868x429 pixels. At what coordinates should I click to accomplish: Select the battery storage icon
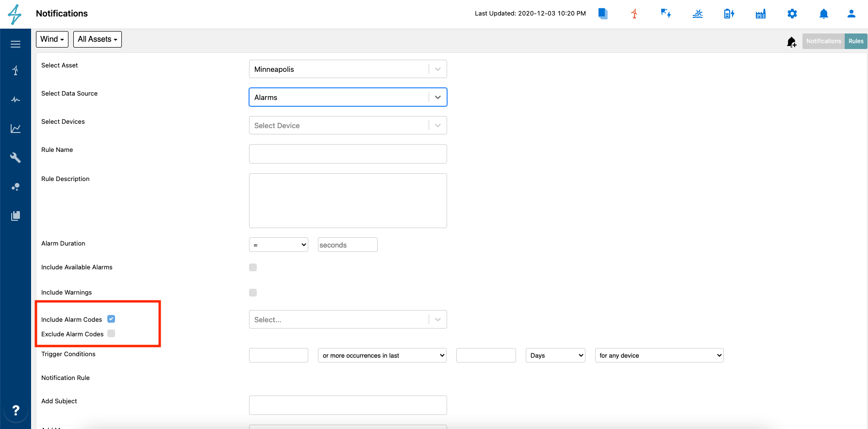click(x=729, y=14)
